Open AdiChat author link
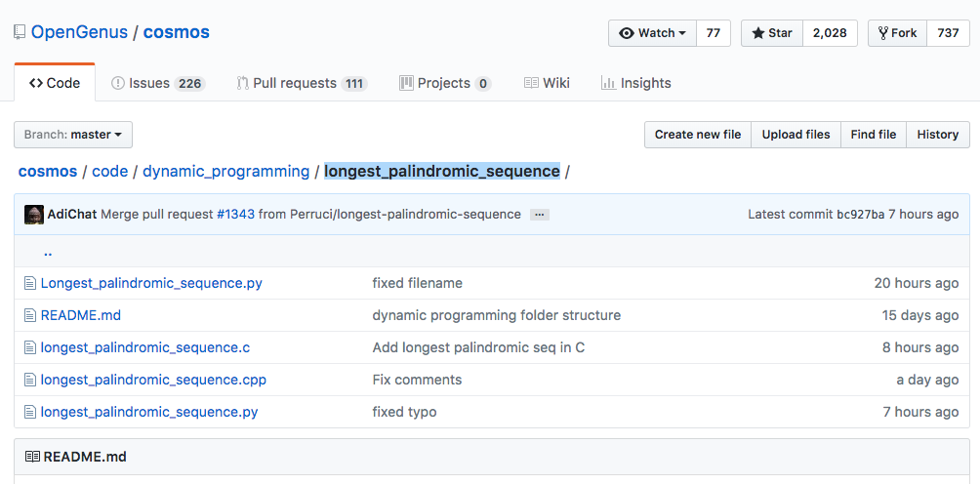Image resolution: width=980 pixels, height=484 pixels. tap(72, 215)
